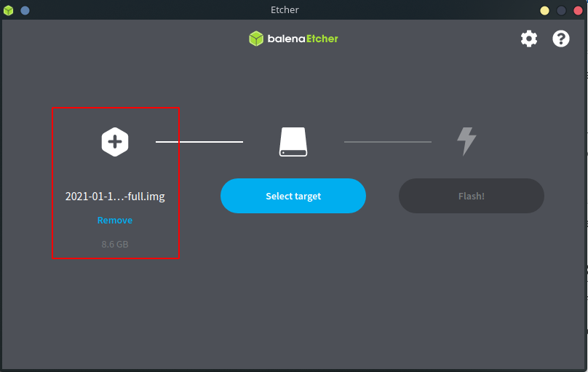
Task: Click the green balena cube logo
Action: pos(255,39)
